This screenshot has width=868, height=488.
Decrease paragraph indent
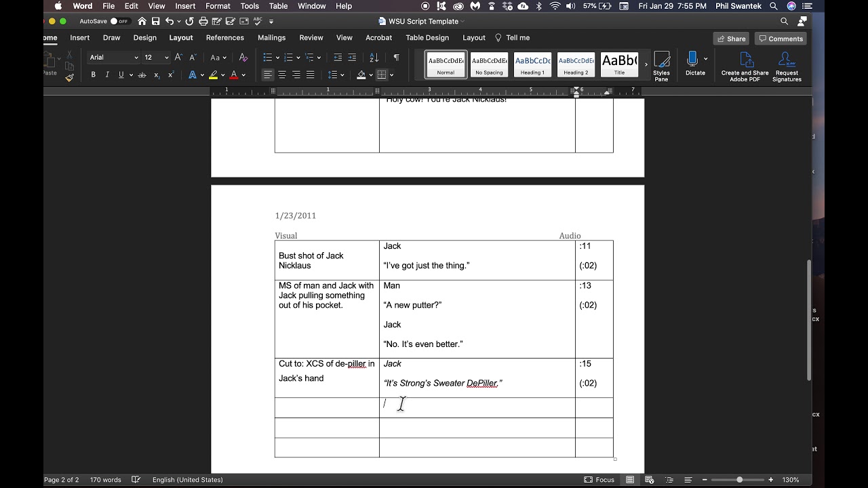(x=338, y=58)
